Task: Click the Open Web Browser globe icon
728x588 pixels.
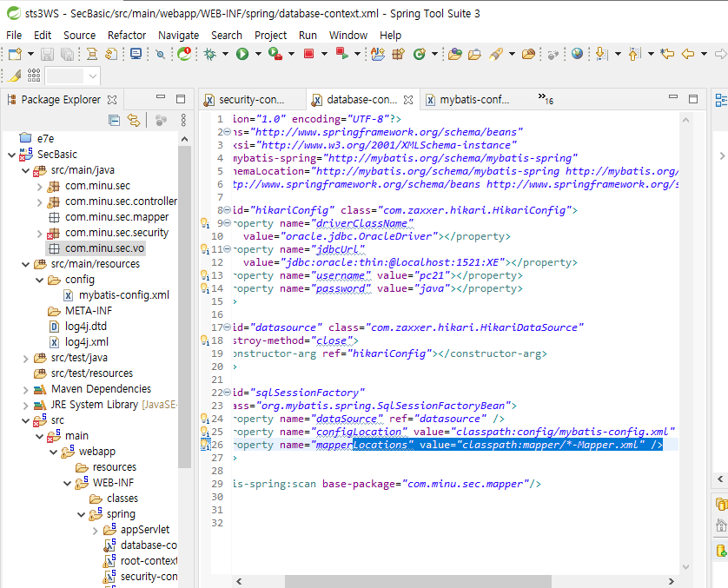Action: pos(577,55)
